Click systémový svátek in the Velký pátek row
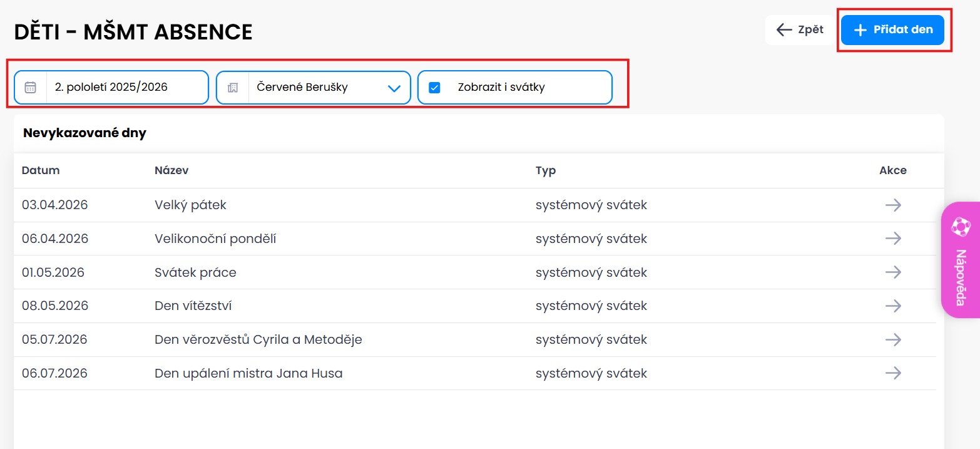 [x=591, y=205]
